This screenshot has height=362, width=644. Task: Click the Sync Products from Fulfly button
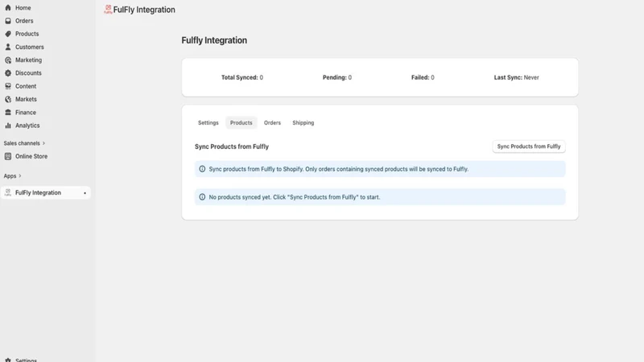point(529,146)
